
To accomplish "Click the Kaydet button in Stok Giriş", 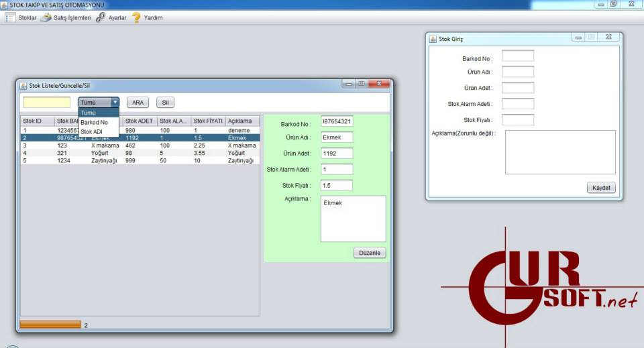I will [600, 188].
